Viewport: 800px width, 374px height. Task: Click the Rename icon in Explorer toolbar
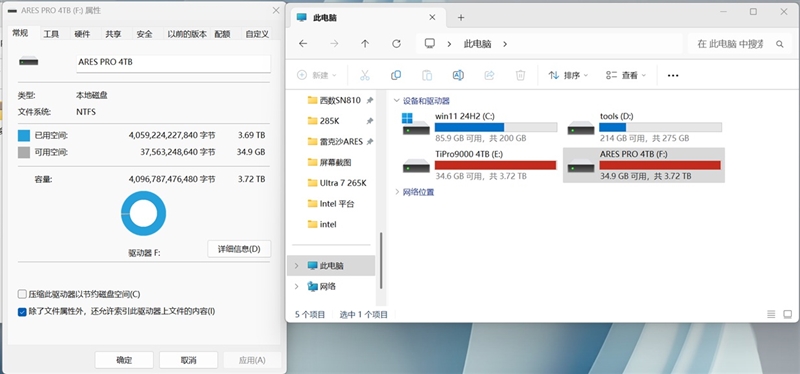(458, 75)
